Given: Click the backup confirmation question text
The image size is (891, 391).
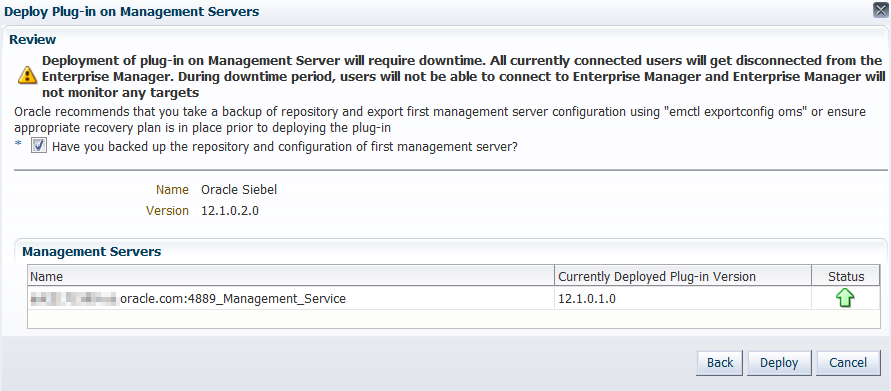Looking at the screenshot, I should pyautogui.click(x=285, y=147).
